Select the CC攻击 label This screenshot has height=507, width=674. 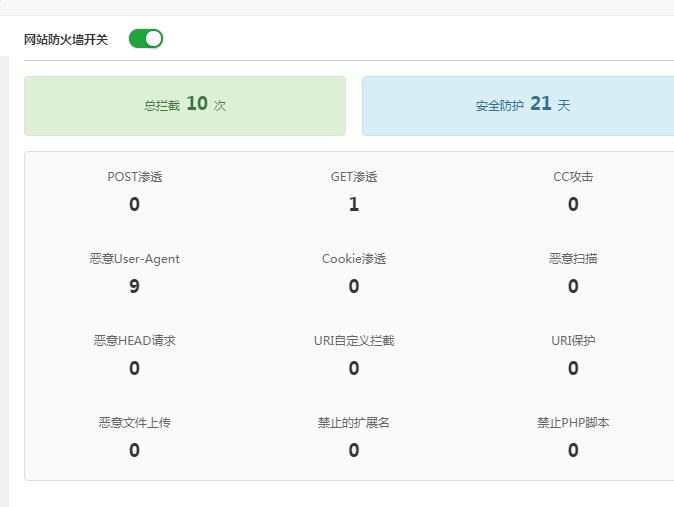click(x=573, y=177)
